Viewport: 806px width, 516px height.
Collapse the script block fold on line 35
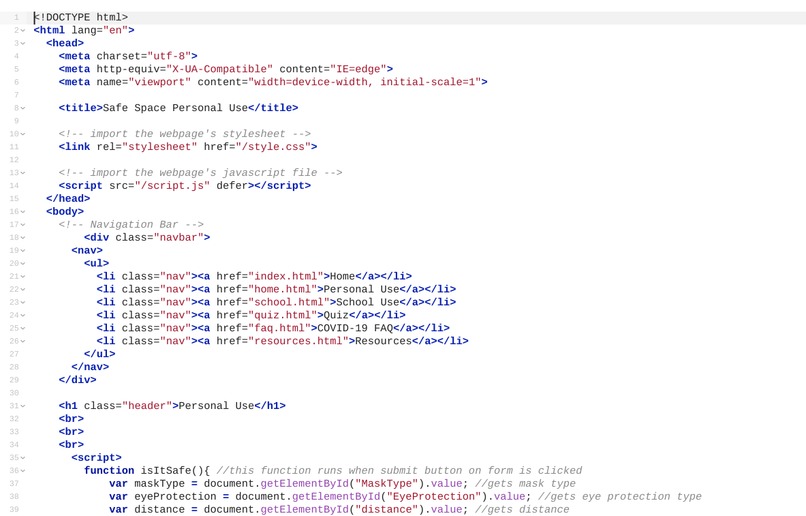pos(23,457)
